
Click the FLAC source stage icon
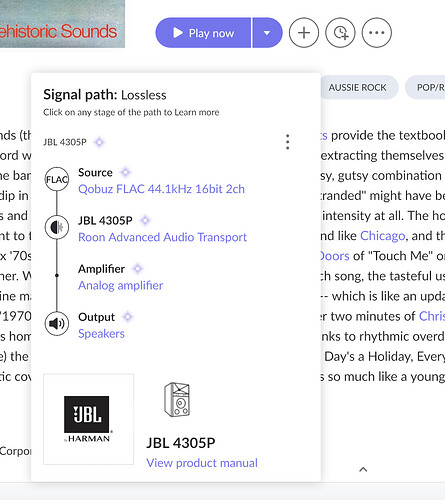57,179
